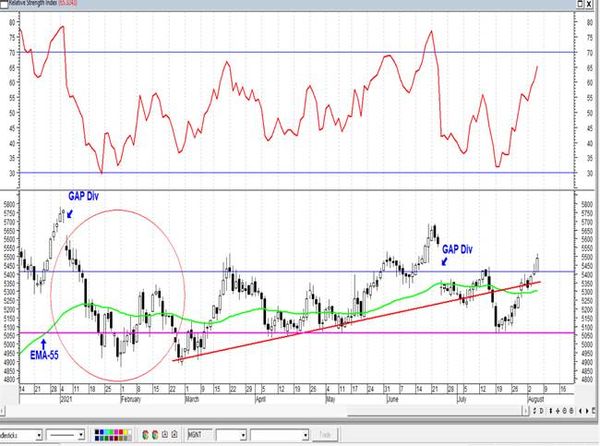Image resolution: width=600 pixels, height=446 pixels.
Task: Click the second colorful refresh icon in bottom toolbar
Action: coord(155,435)
